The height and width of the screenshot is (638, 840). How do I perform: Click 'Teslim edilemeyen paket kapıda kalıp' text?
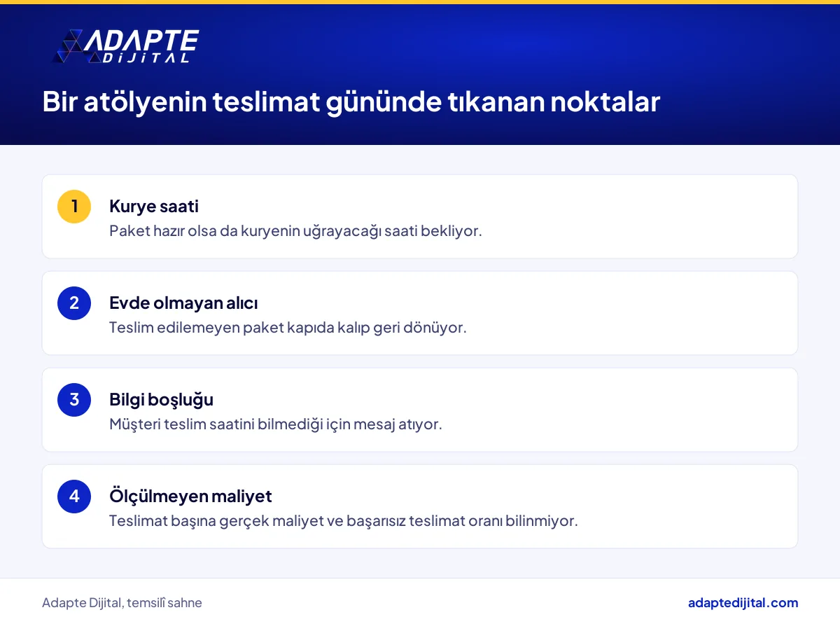[288, 328]
